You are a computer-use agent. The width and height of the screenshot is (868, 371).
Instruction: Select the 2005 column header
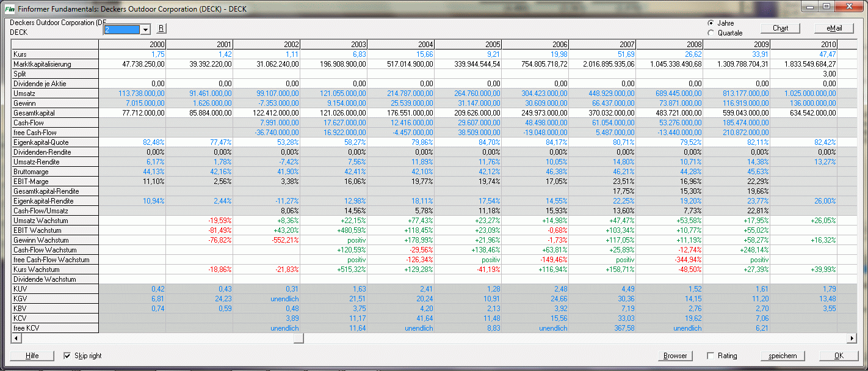[x=468, y=45]
